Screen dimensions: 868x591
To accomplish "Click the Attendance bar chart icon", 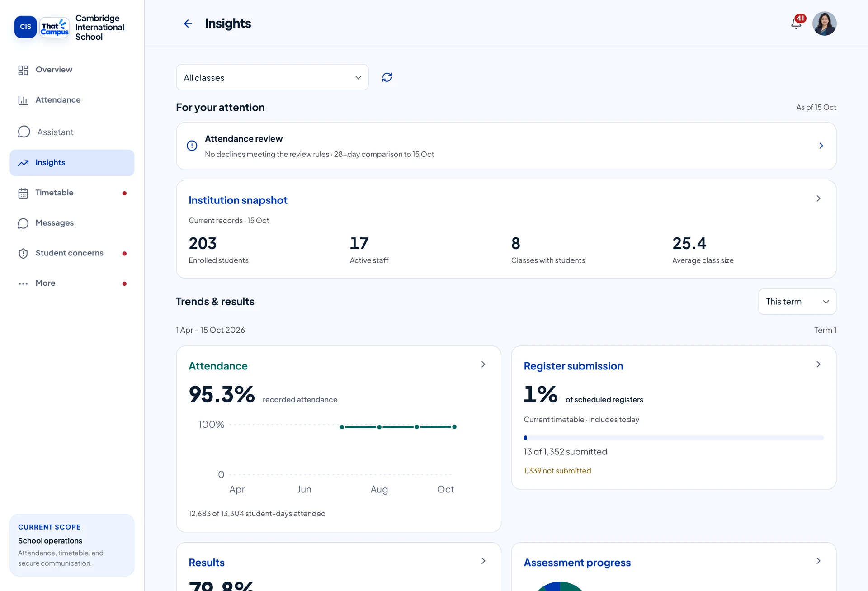I will [x=23, y=100].
